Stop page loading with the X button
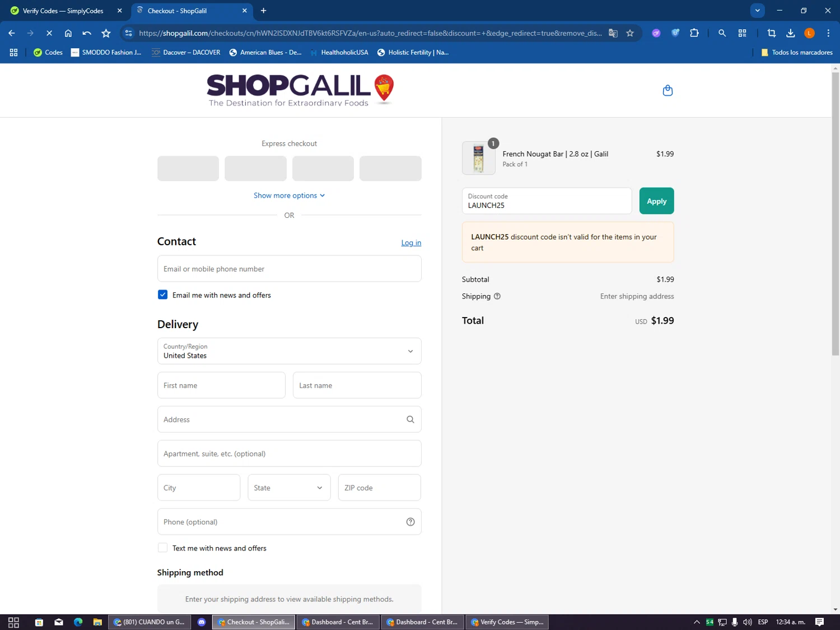The width and height of the screenshot is (840, 630). point(49,33)
